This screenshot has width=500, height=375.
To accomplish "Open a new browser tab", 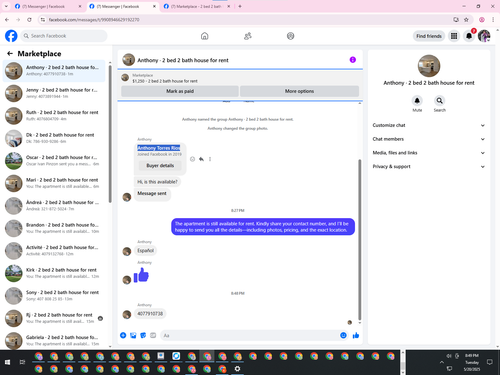I will 240,6.
